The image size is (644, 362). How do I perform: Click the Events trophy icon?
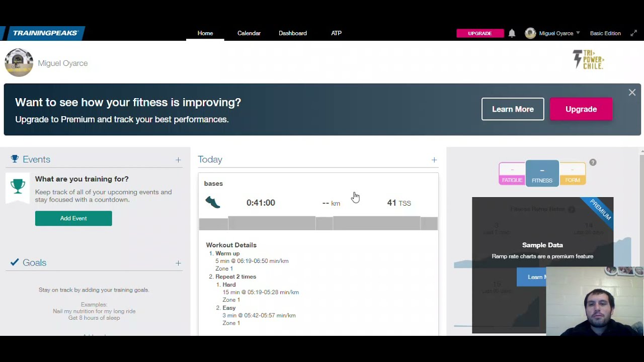tap(15, 159)
